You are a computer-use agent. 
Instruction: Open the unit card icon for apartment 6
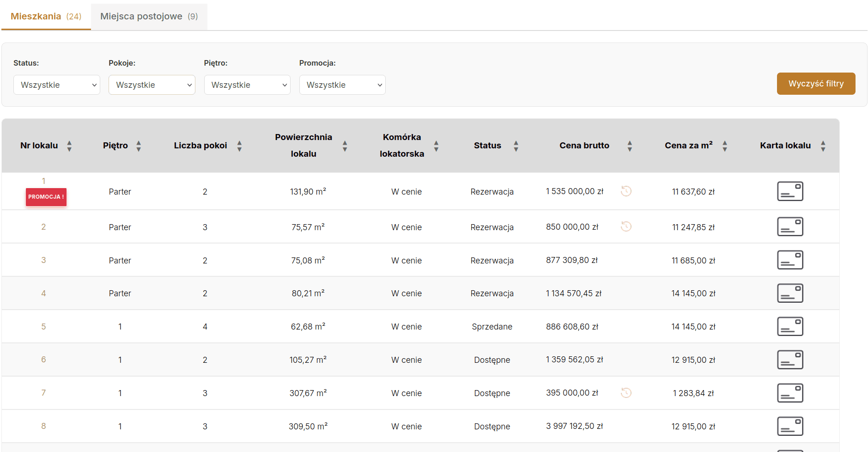(x=789, y=360)
